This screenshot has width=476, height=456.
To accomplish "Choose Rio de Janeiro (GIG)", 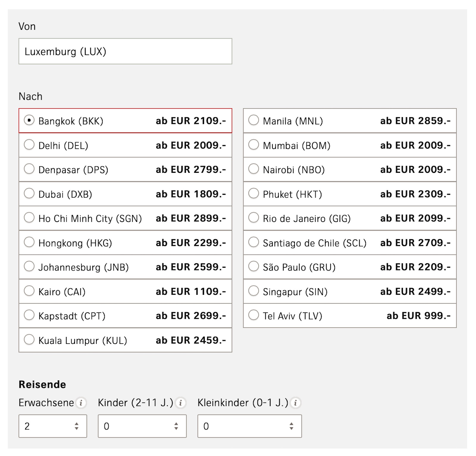I will coord(253,218).
